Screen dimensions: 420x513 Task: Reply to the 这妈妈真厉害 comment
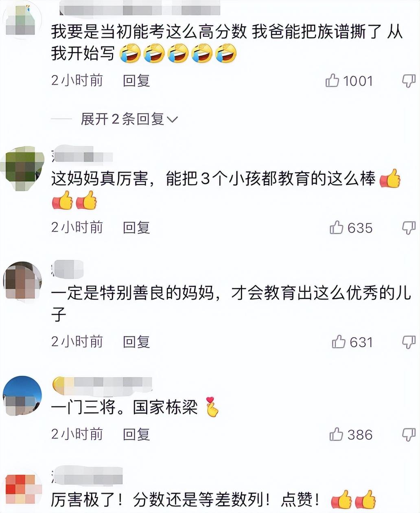point(136,227)
